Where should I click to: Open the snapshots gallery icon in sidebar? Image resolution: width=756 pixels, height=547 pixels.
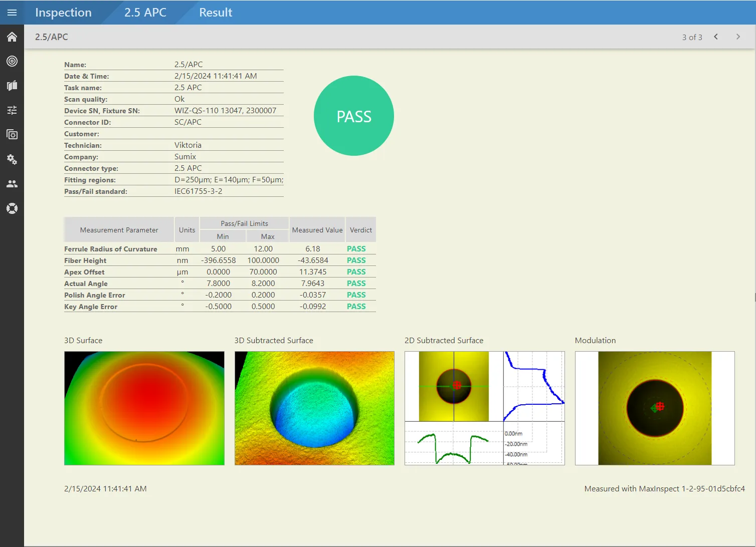point(12,134)
